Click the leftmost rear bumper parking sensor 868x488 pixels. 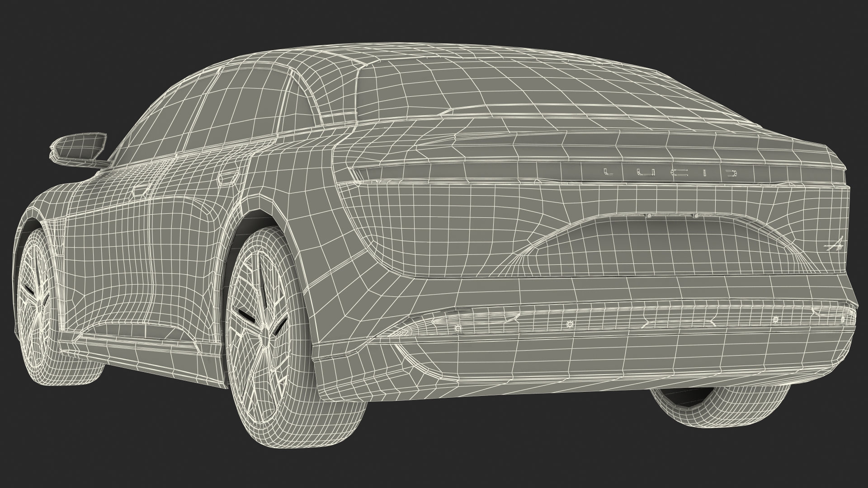point(458,327)
